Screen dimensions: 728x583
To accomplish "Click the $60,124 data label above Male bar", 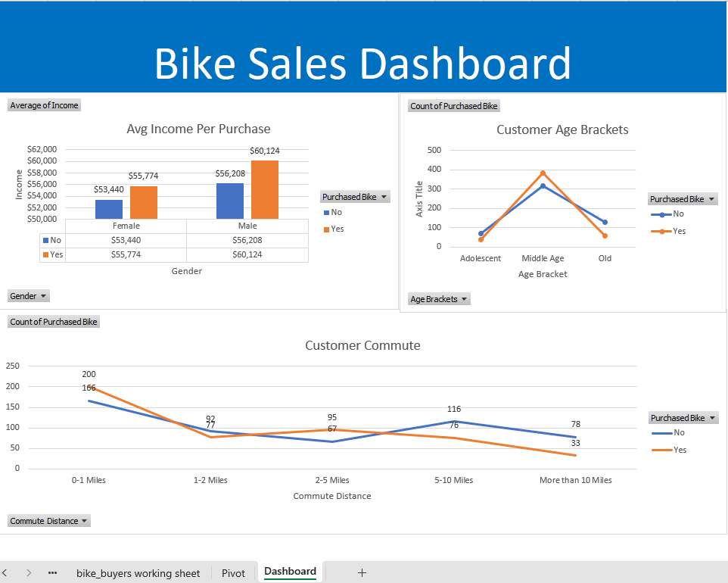I will (266, 151).
